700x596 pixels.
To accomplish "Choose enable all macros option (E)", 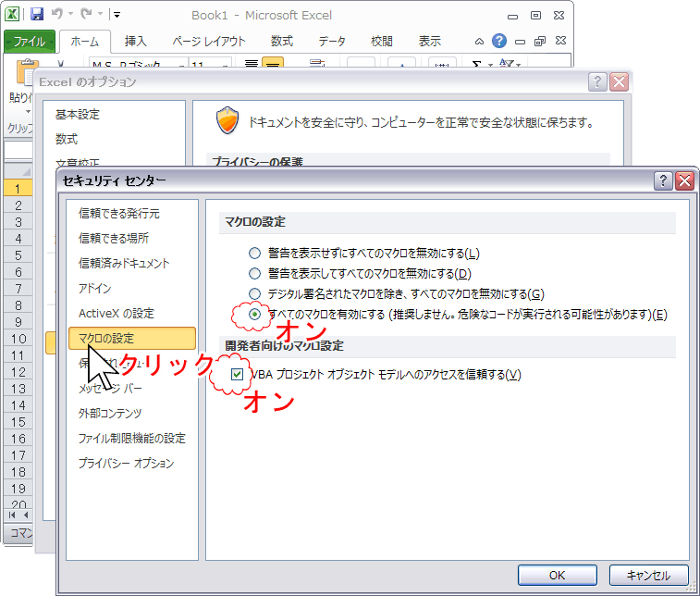I will coord(254,315).
